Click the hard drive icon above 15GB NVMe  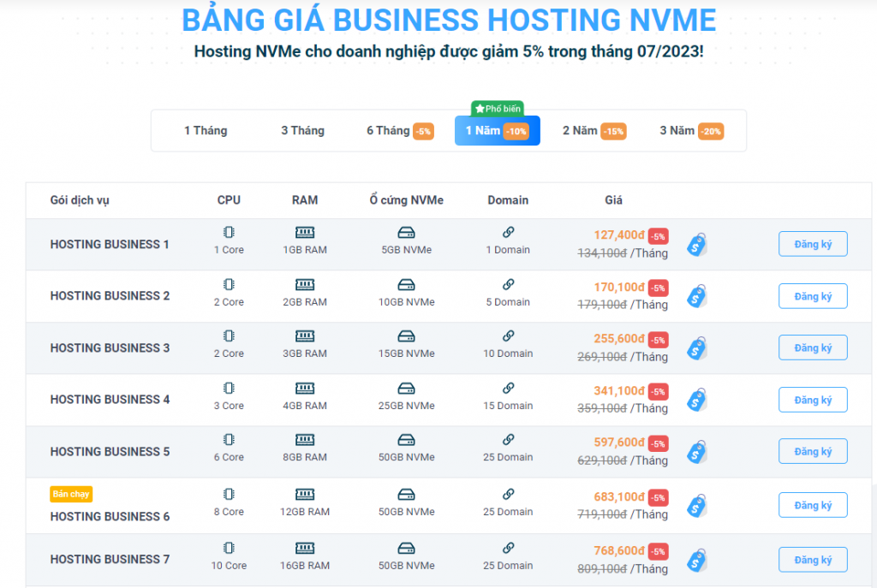(407, 336)
